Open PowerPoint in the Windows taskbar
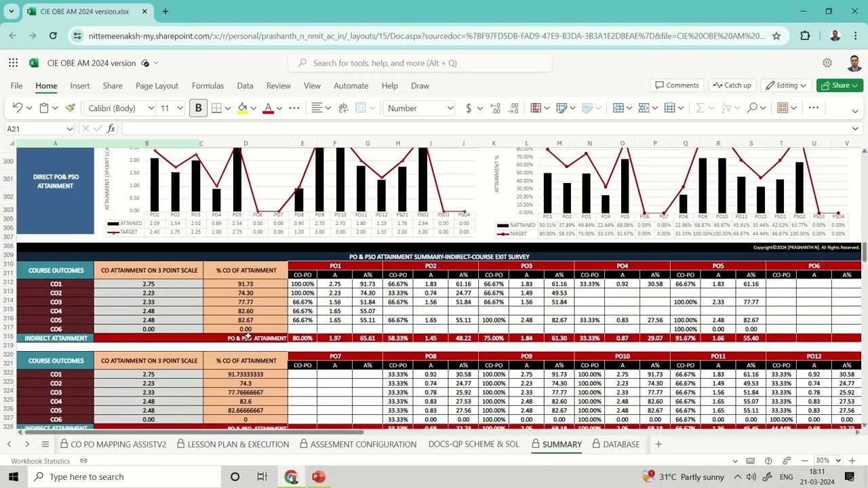The width and height of the screenshot is (868, 488). 318,476
